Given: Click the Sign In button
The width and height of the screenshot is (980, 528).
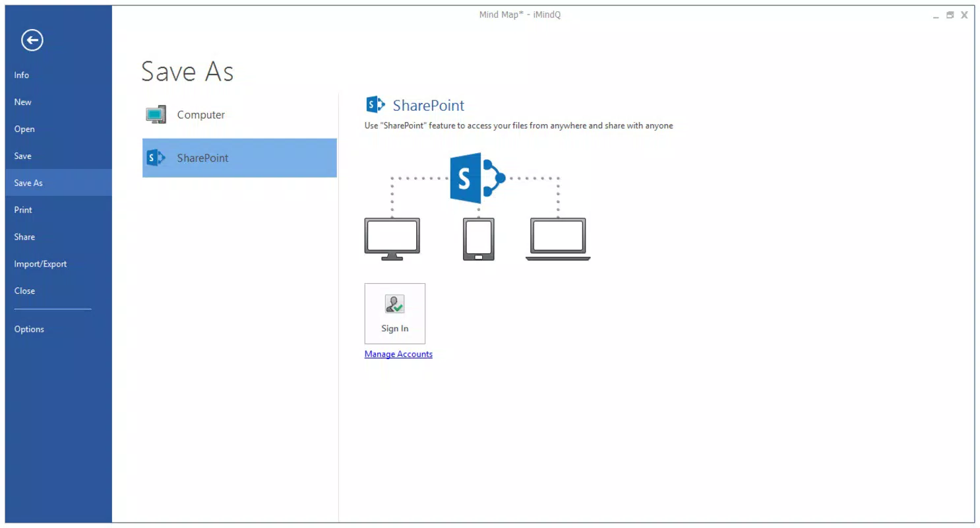Looking at the screenshot, I should pyautogui.click(x=394, y=313).
